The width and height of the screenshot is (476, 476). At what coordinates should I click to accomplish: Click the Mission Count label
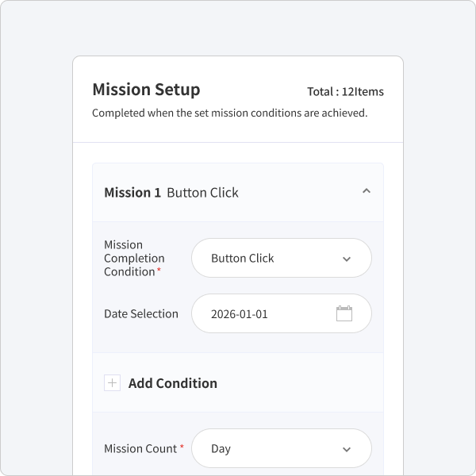click(140, 448)
